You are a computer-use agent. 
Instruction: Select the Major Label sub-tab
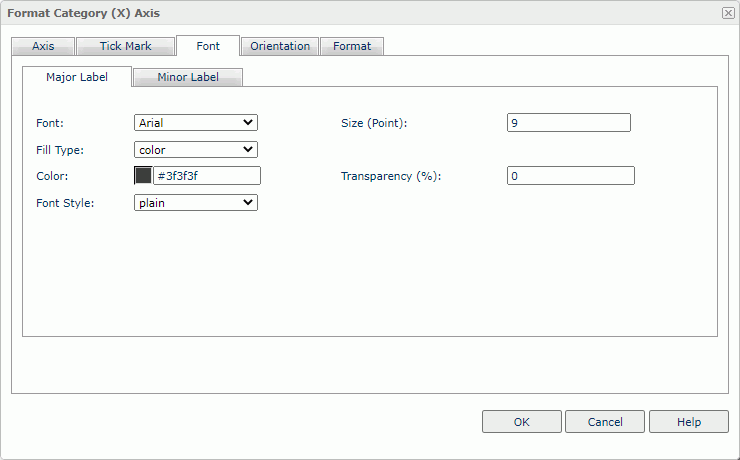[x=76, y=77]
